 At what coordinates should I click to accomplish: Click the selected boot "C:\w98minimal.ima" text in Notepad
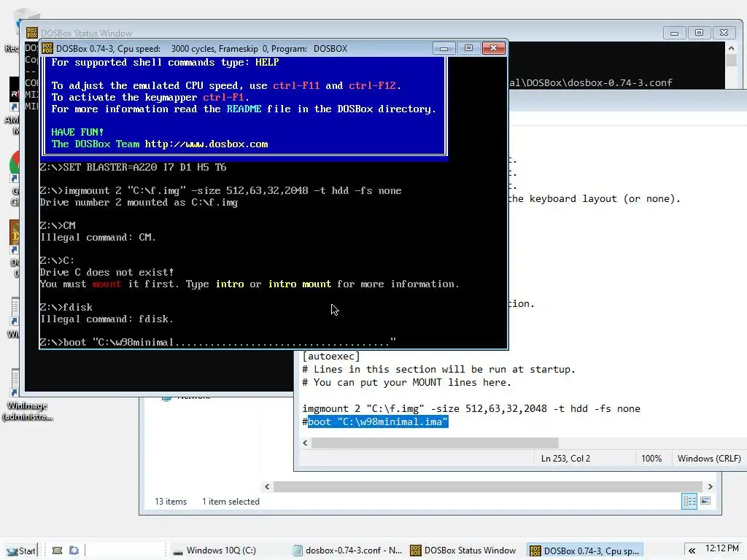click(378, 422)
